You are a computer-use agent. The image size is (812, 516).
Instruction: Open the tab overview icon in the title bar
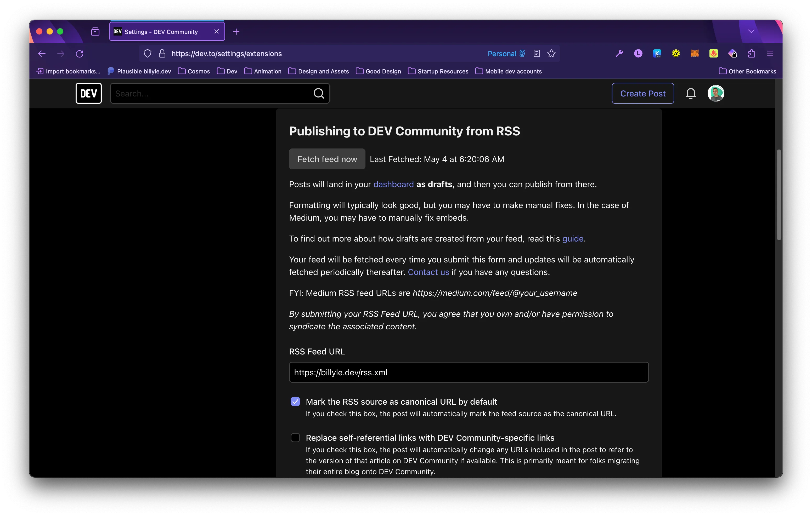(95, 32)
